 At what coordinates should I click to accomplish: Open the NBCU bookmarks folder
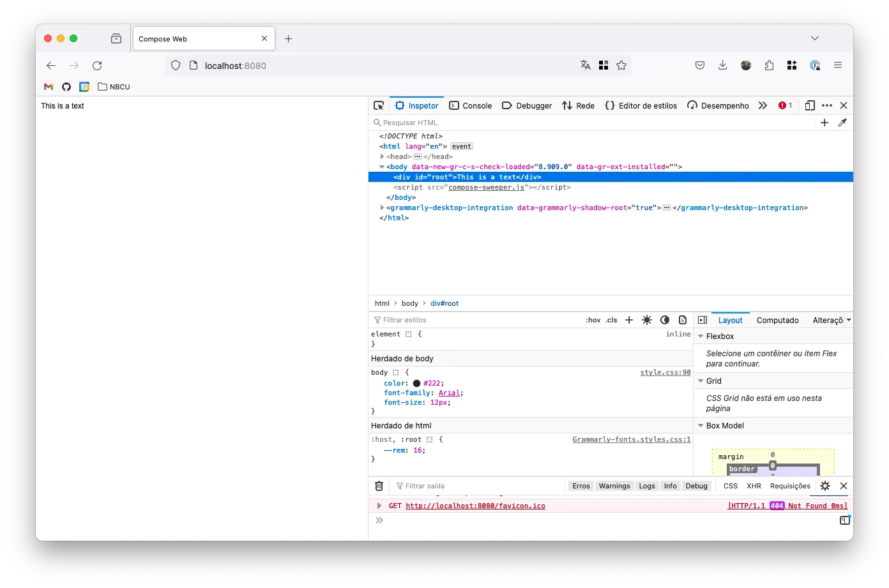tap(114, 87)
